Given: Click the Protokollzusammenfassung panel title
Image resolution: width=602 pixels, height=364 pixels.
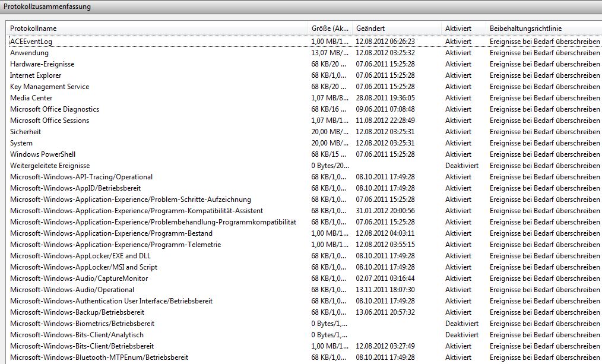Looking at the screenshot, I should pyautogui.click(x=47, y=7).
